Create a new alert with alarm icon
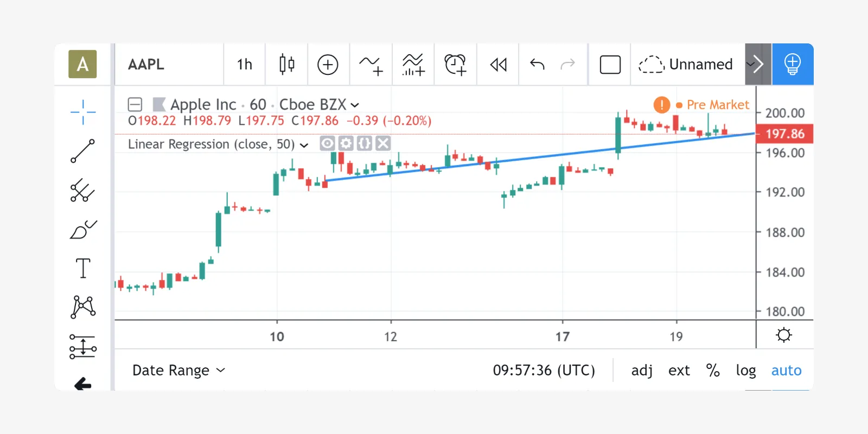The width and height of the screenshot is (868, 434). [x=455, y=65]
